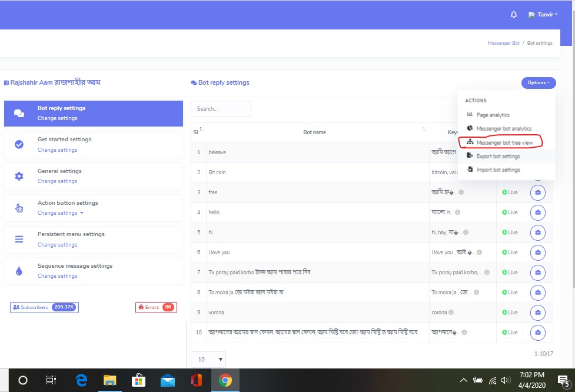Follow the Messenger Bot breadcrumb link
The height and width of the screenshot is (392, 575).
pos(503,43)
